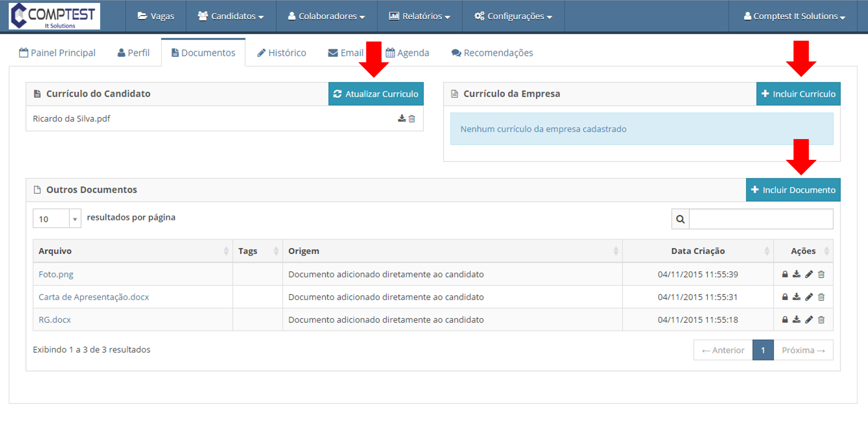Switch to the Agenda tab

(407, 53)
